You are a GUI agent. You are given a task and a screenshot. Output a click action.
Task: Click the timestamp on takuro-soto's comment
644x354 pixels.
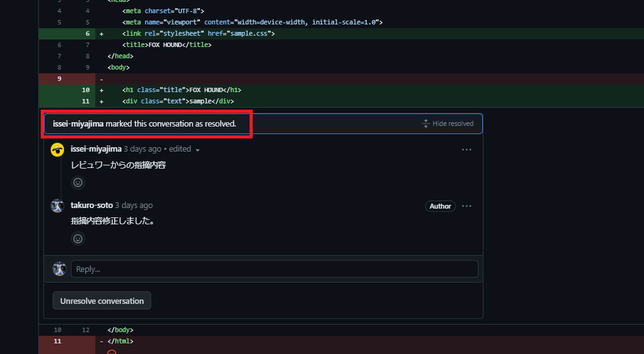(x=134, y=206)
